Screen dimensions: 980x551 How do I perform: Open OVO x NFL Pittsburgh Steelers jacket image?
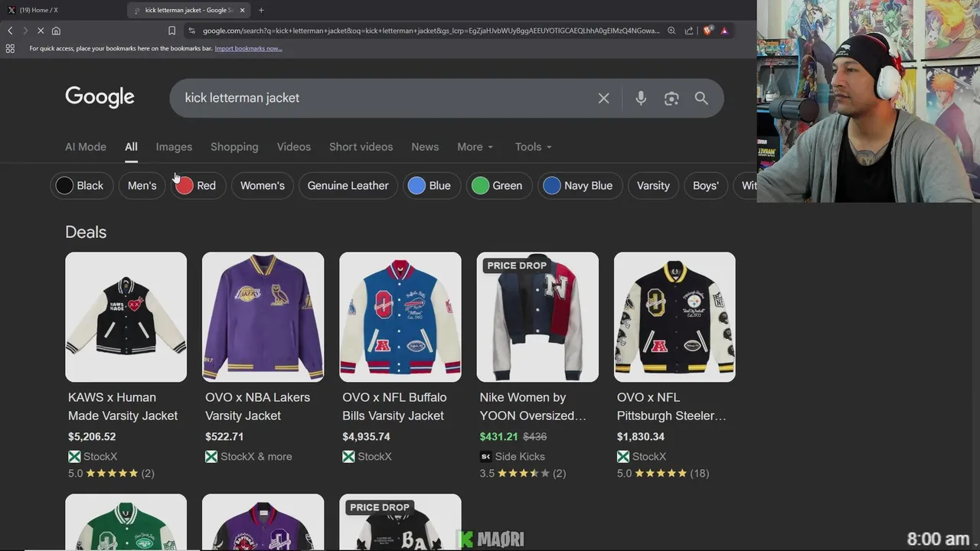[x=675, y=317]
